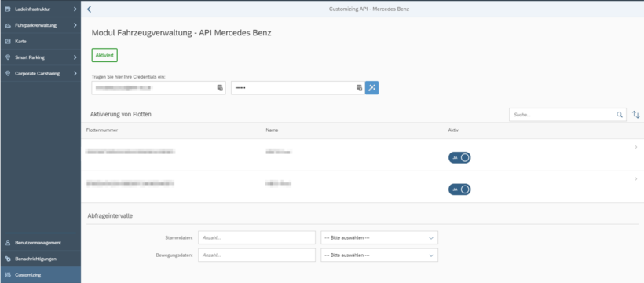The image size is (644, 283).
Task: Click the Abfrageintervalle section heading
Action: coord(110,215)
